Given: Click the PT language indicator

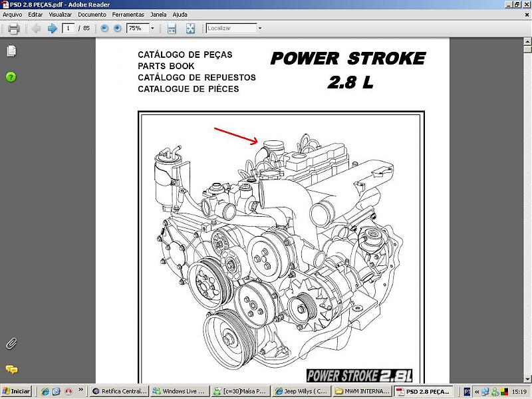Looking at the screenshot, I should 467,392.
